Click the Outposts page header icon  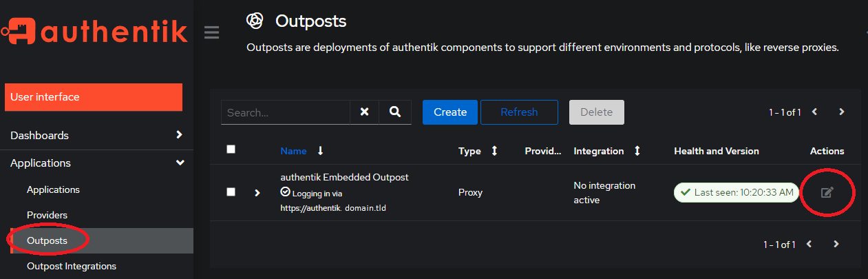pos(255,21)
